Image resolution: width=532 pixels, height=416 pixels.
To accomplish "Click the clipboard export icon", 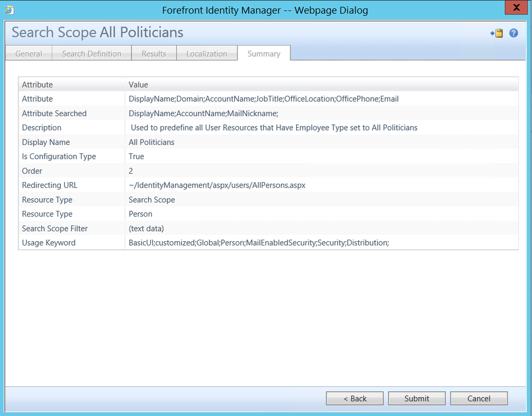I will (x=497, y=33).
